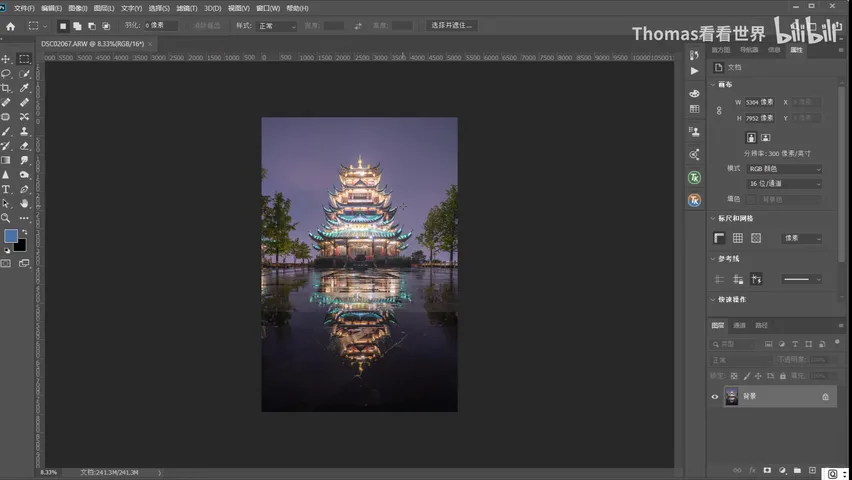Swap foreground and background colors

tap(24, 232)
